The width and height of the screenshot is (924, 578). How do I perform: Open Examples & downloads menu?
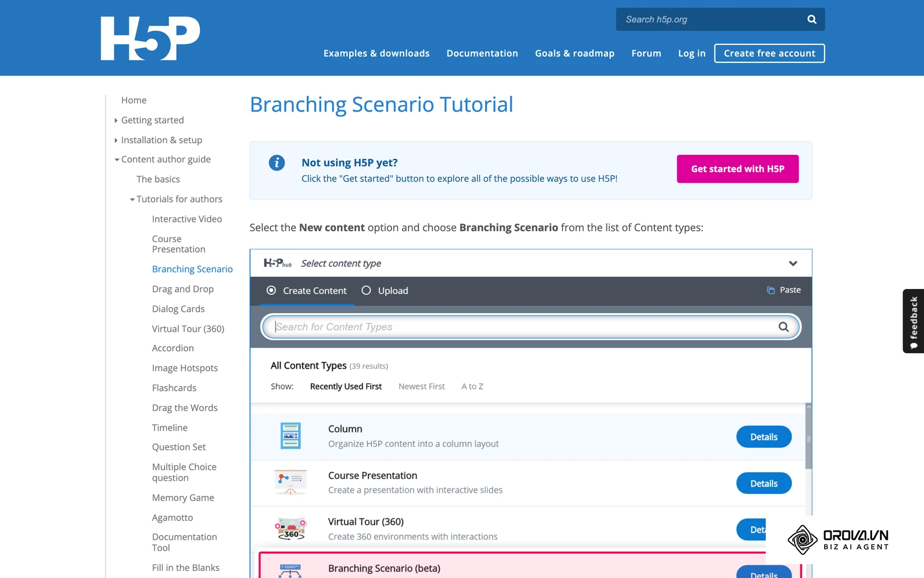(377, 53)
